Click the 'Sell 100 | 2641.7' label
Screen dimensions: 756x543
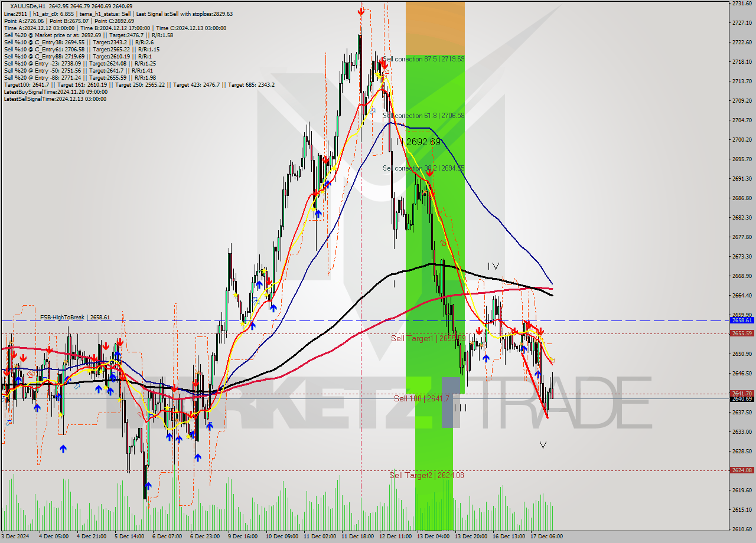point(422,398)
